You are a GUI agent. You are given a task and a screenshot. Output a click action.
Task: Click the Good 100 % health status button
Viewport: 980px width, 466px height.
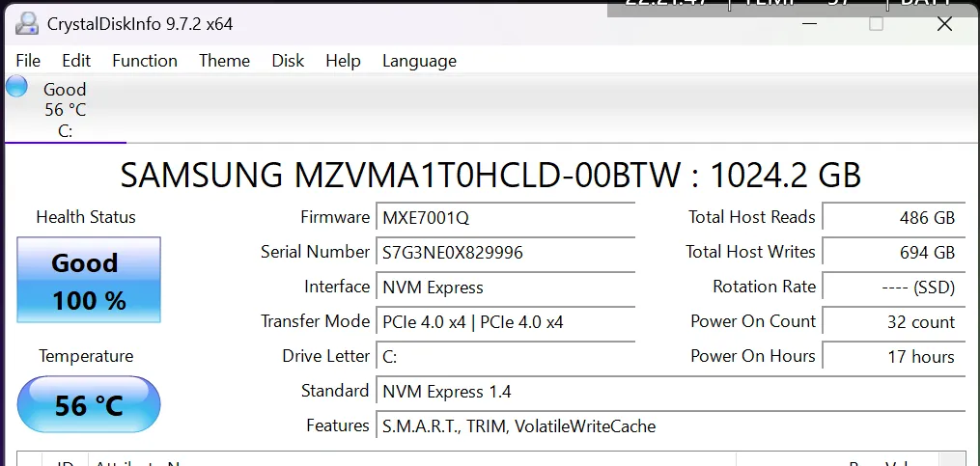point(89,281)
